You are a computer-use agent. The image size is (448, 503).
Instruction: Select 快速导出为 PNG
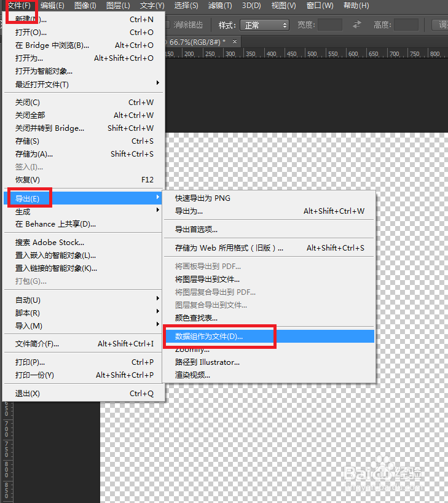(269, 198)
